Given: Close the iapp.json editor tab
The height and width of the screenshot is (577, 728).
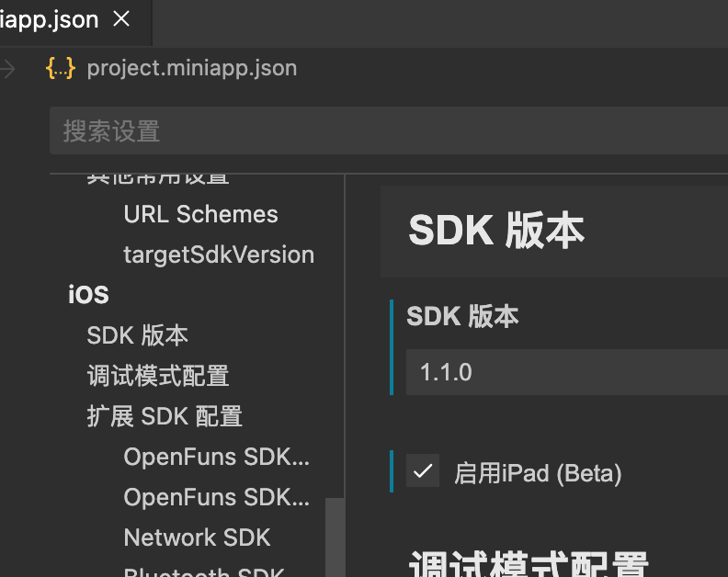Looking at the screenshot, I should coord(120,20).
